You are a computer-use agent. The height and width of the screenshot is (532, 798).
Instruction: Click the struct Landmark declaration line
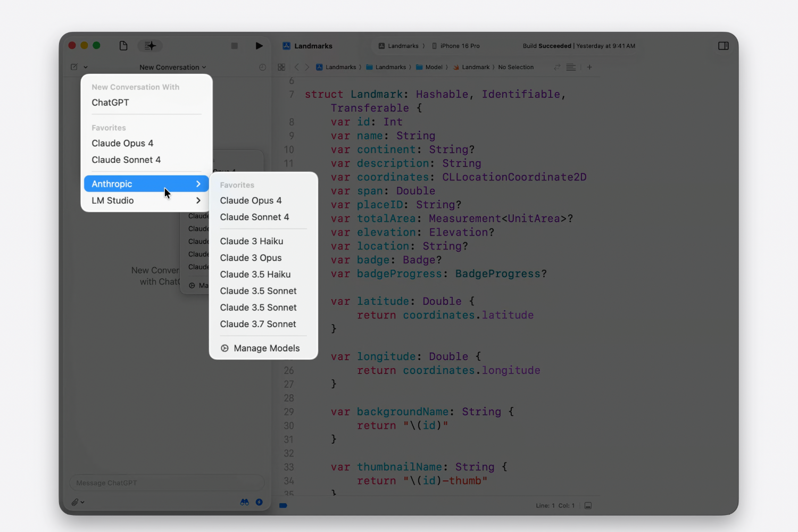pos(435,95)
